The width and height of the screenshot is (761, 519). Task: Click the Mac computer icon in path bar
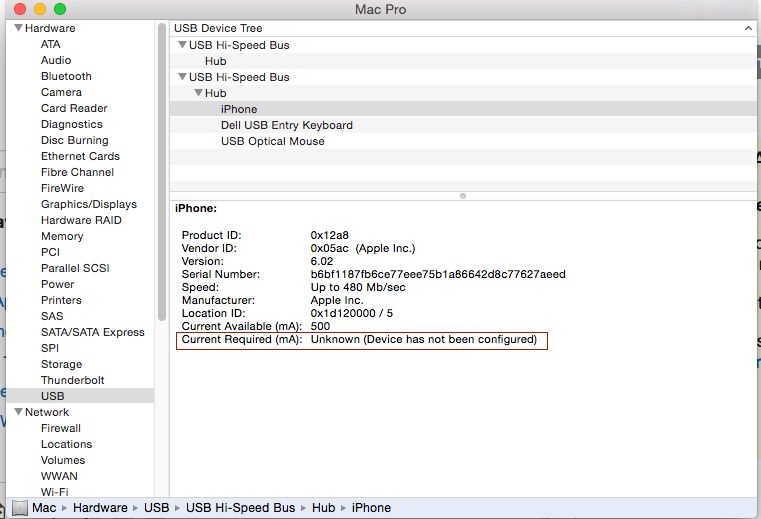(20, 508)
